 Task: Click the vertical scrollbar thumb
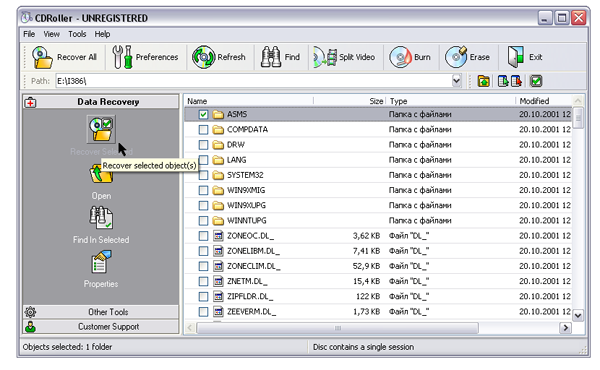coord(578,118)
